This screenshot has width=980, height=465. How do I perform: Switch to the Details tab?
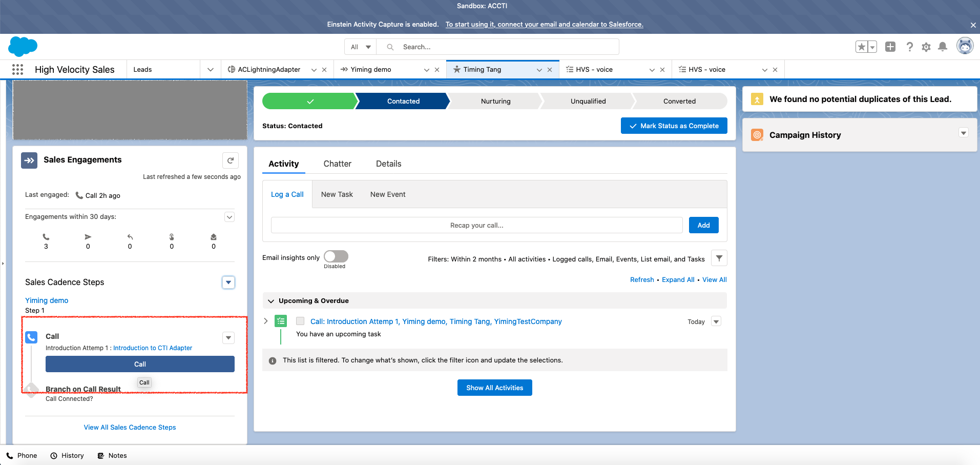pos(388,164)
